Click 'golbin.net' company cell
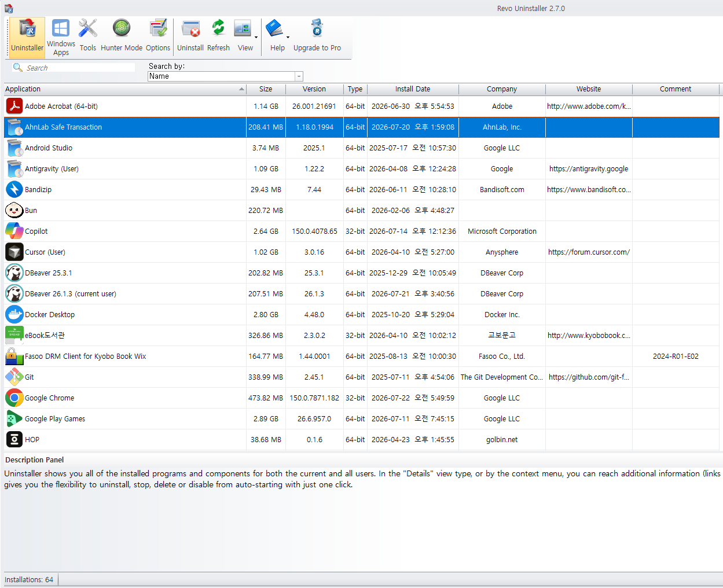 [x=502, y=440]
